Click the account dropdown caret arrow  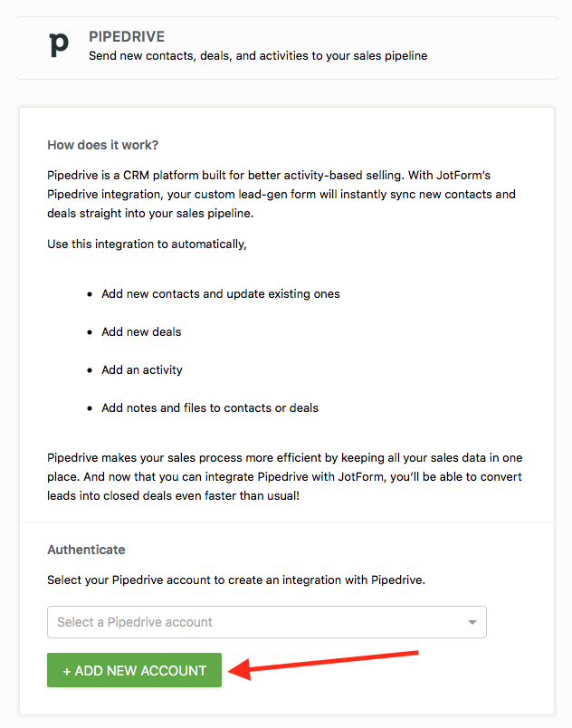472,623
